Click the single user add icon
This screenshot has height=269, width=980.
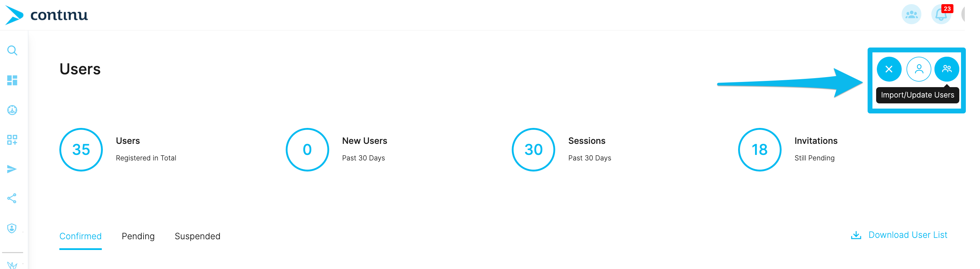919,69
